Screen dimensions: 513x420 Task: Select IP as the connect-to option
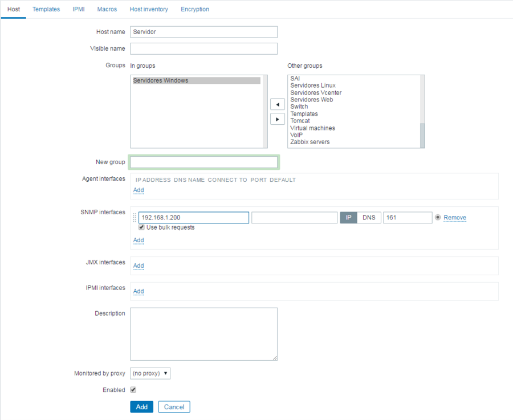(348, 218)
